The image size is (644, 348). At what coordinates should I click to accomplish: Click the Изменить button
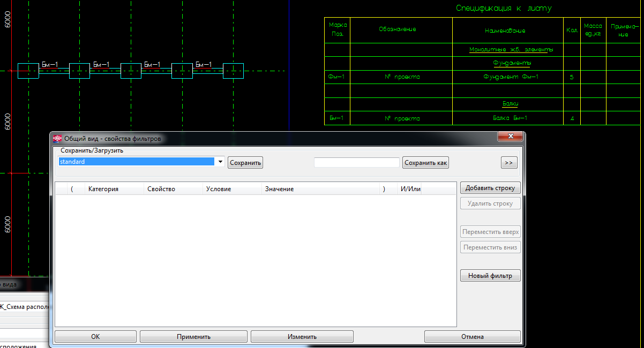(302, 337)
